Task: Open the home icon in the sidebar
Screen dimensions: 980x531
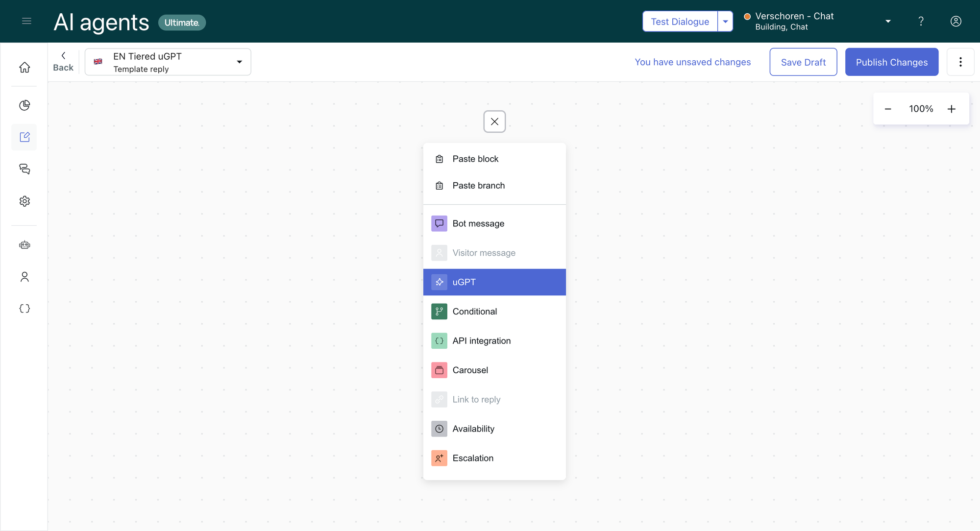Action: [24, 68]
